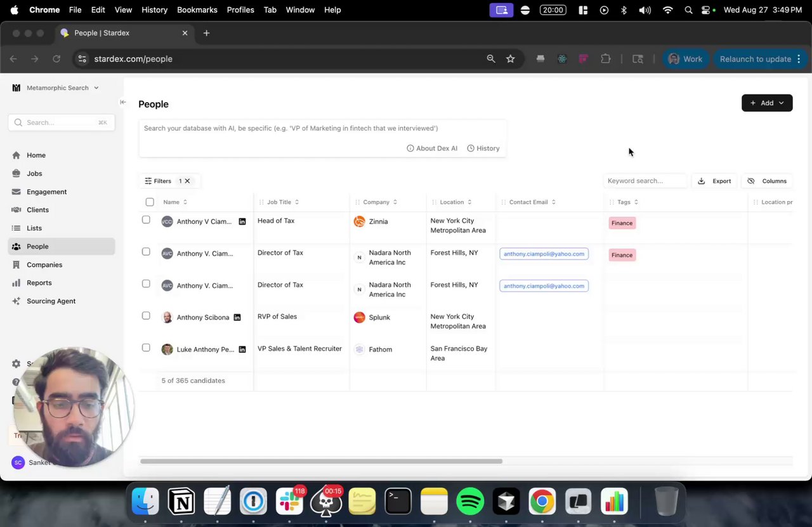Click the VCC avatar in the Head of Tax row
This screenshot has height=527, width=812.
tap(167, 221)
